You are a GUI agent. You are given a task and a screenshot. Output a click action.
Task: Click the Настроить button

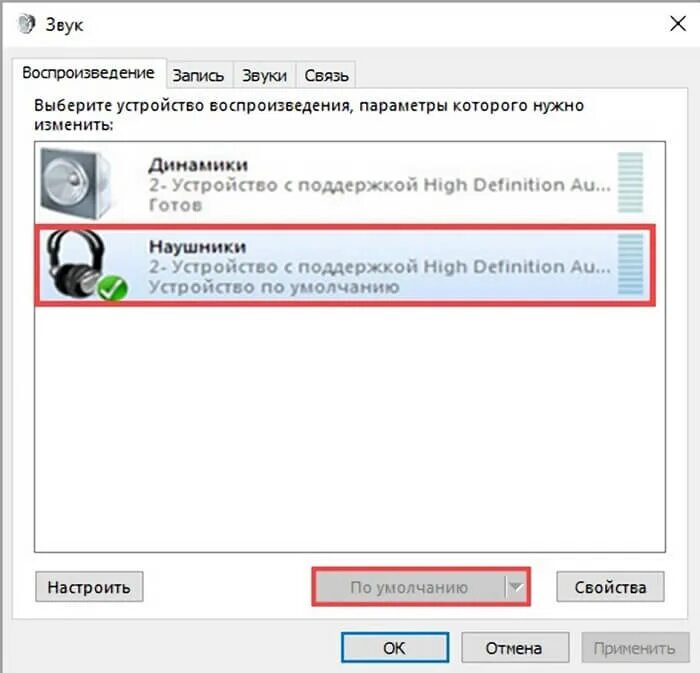tap(89, 587)
